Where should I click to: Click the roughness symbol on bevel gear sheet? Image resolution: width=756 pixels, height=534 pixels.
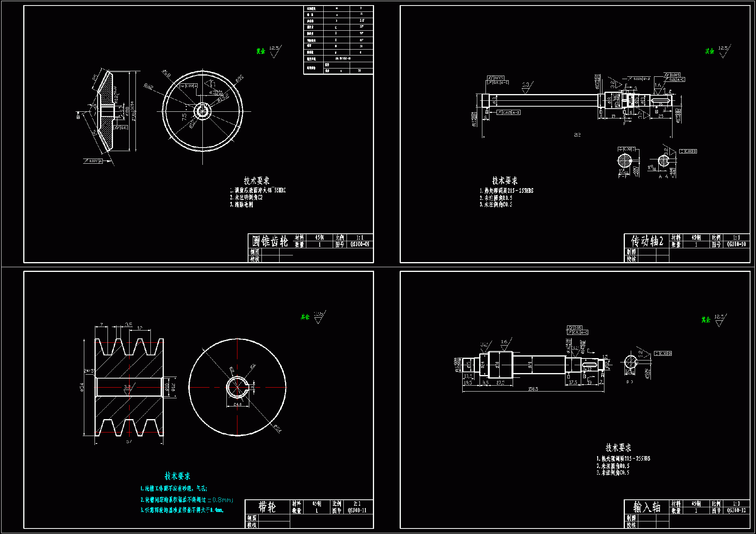(274, 51)
